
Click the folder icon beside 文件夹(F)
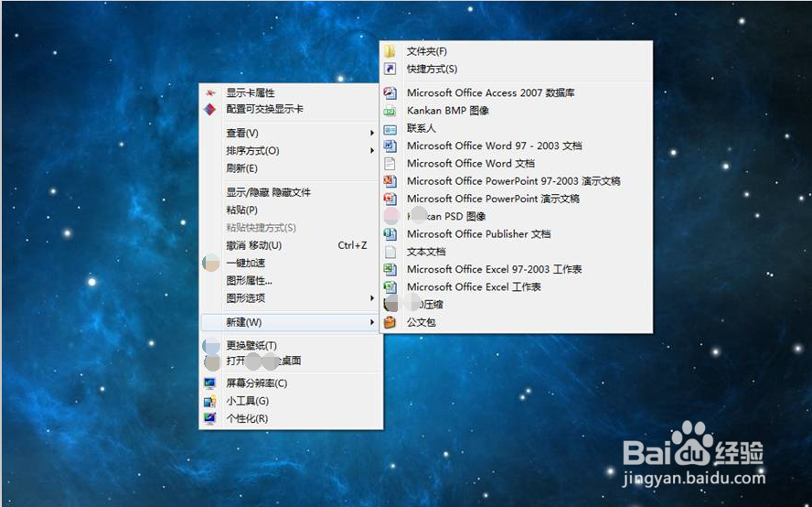pyautogui.click(x=390, y=51)
